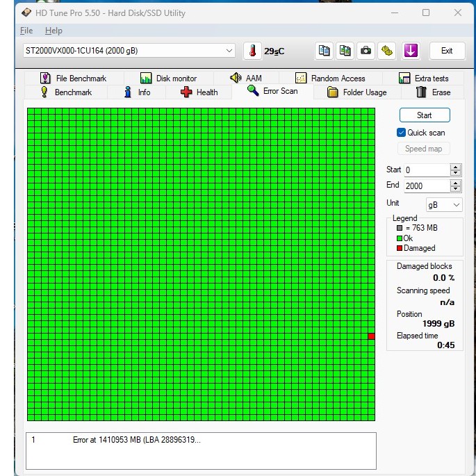476x476 pixels.
Task: Open the Help menu
Action: pos(54,31)
